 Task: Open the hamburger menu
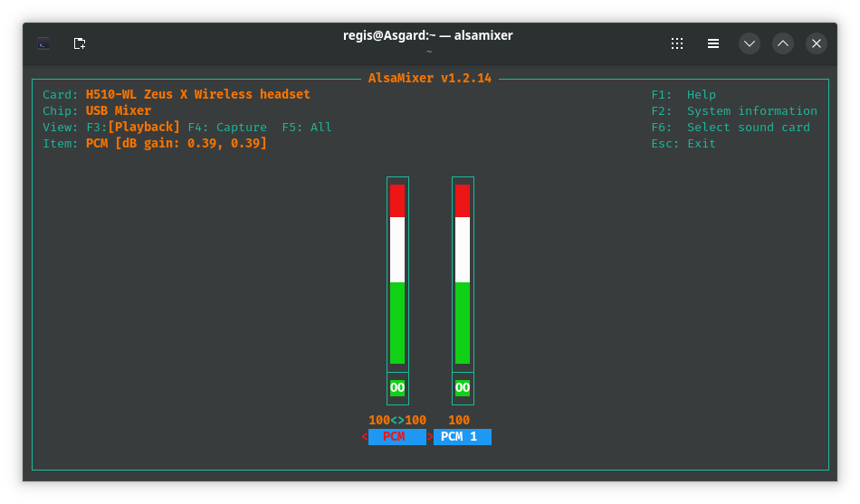713,43
